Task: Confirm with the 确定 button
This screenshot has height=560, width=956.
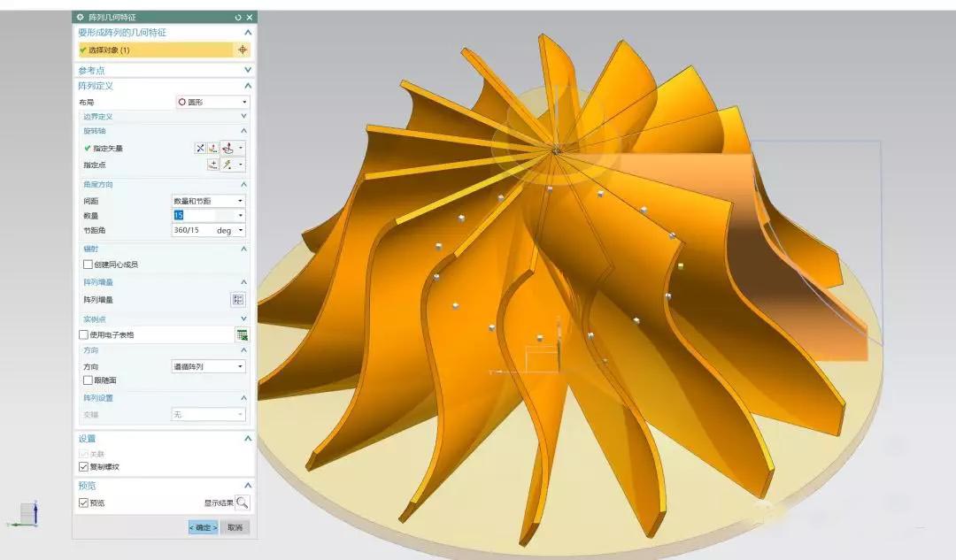Action: tap(203, 527)
